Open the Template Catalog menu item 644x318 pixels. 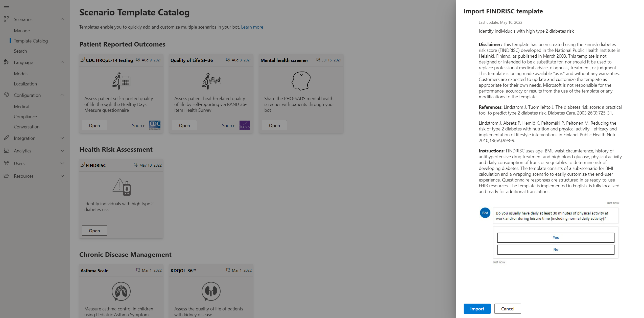click(31, 41)
